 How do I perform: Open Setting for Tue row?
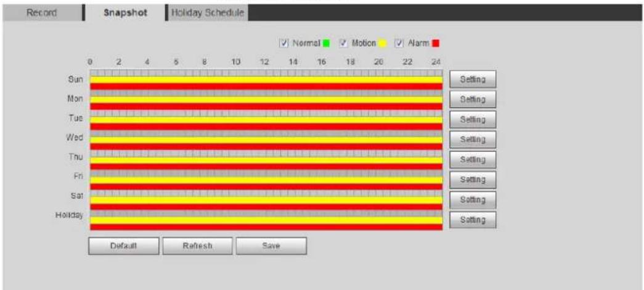pos(473,120)
